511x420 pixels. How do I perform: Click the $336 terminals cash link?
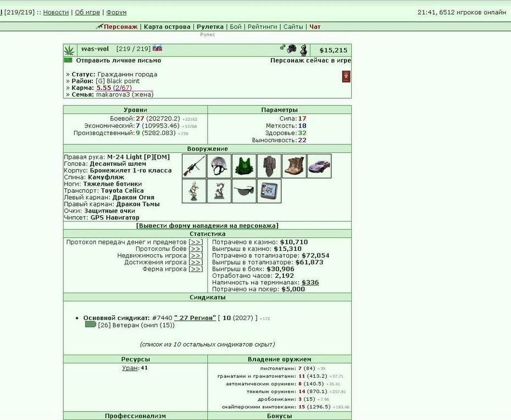(310, 283)
